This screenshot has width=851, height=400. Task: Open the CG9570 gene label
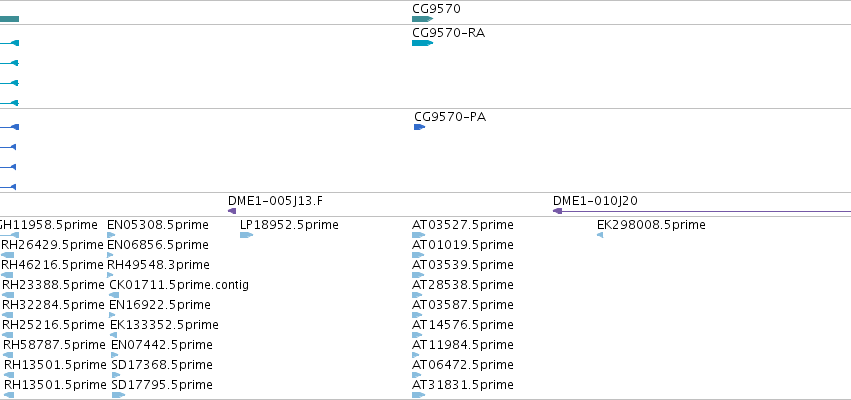pyautogui.click(x=436, y=9)
